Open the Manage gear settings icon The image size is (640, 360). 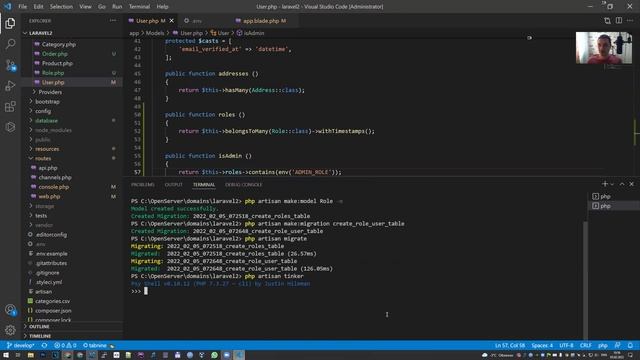[10, 330]
